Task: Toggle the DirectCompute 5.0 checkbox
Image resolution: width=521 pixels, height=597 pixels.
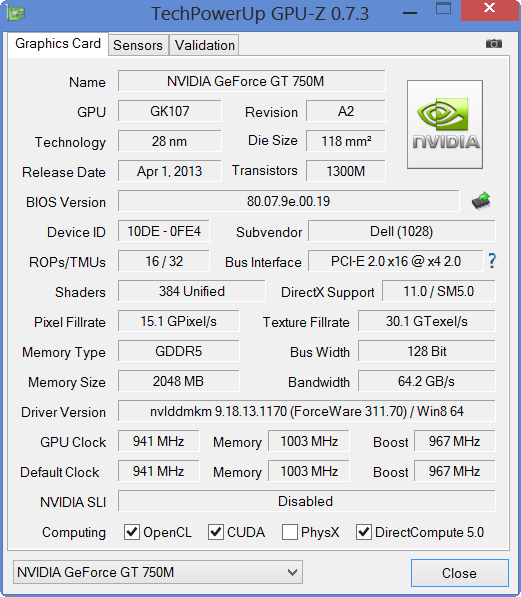Action: click(364, 532)
